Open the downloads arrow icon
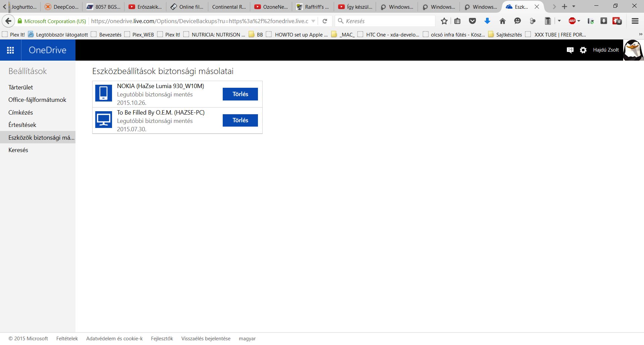The height and width of the screenshot is (345, 644). coord(487,21)
